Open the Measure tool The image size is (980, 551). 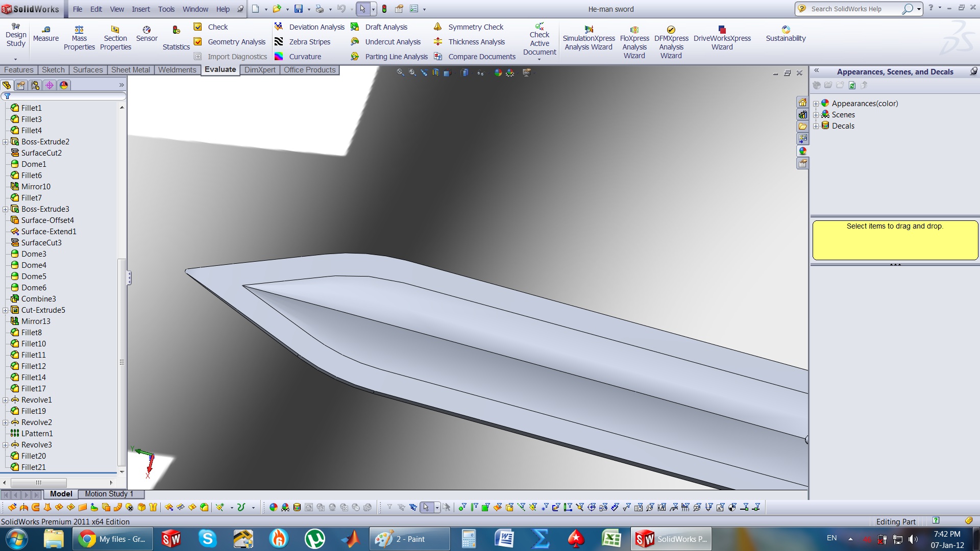click(x=46, y=34)
